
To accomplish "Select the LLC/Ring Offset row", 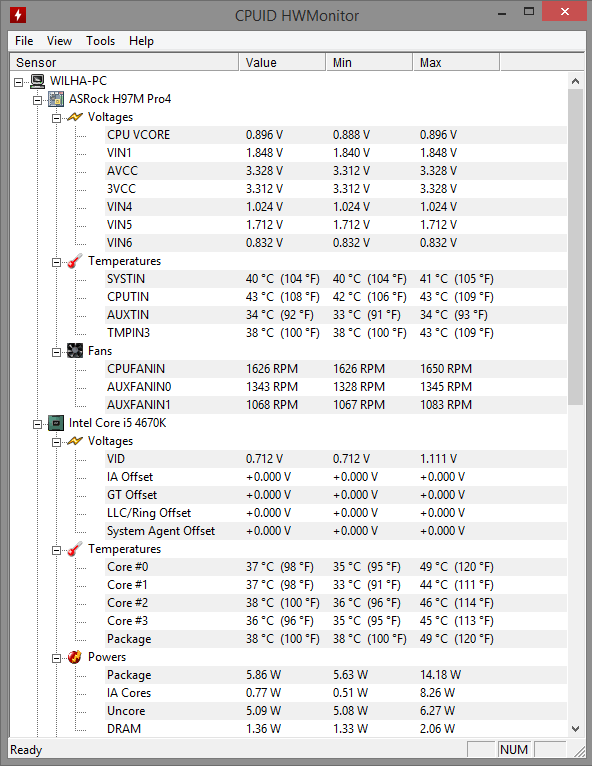I will (336, 513).
